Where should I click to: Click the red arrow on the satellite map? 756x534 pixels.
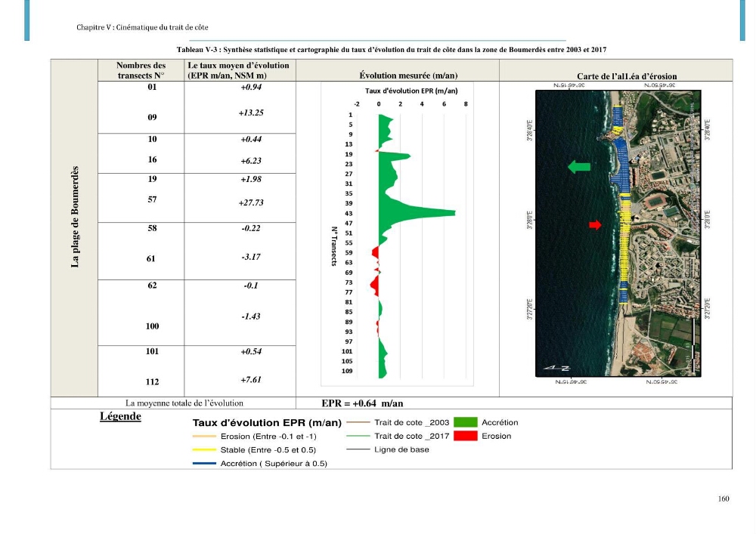point(596,225)
